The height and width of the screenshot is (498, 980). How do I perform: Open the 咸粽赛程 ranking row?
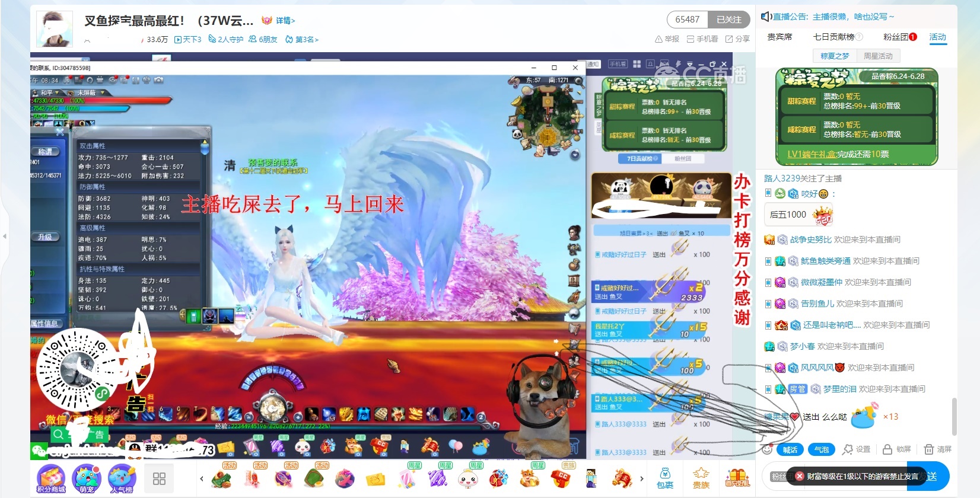855,129
